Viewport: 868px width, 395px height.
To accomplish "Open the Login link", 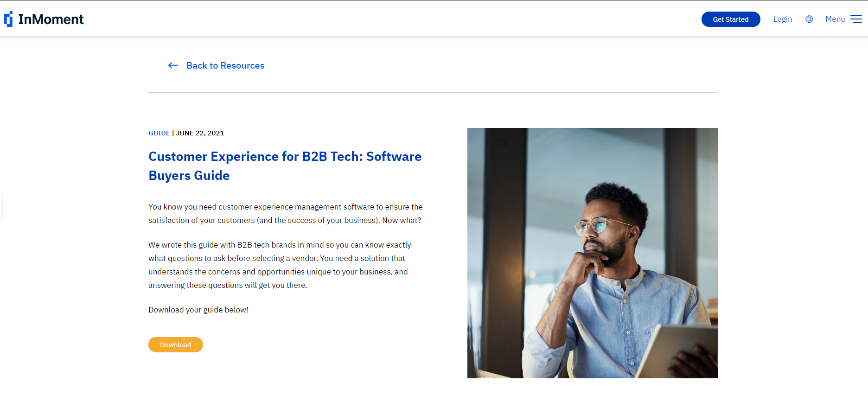I will tap(783, 19).
